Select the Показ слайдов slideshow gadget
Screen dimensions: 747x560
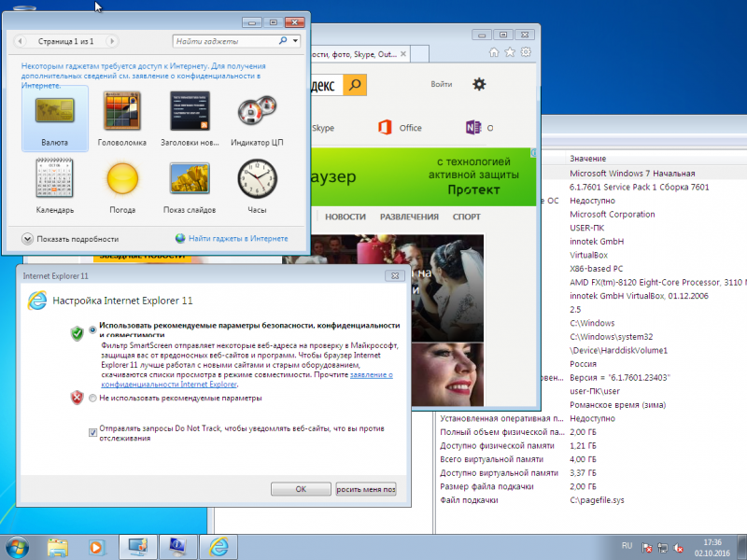coord(190,186)
